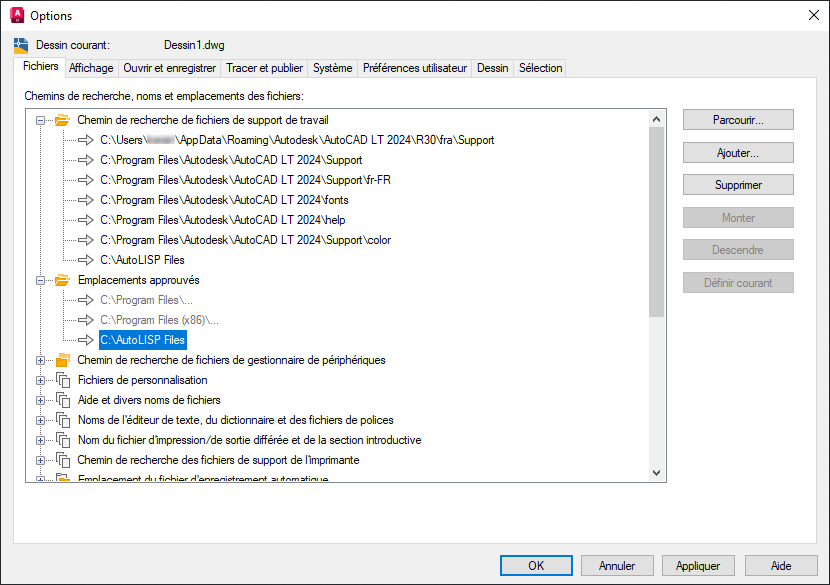Select highlighted C:\AutoLISP Files under Emplacements approuvés

tap(142, 340)
